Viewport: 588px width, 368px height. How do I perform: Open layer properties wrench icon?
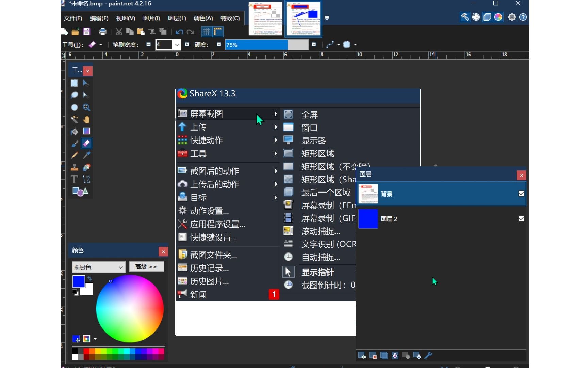428,356
